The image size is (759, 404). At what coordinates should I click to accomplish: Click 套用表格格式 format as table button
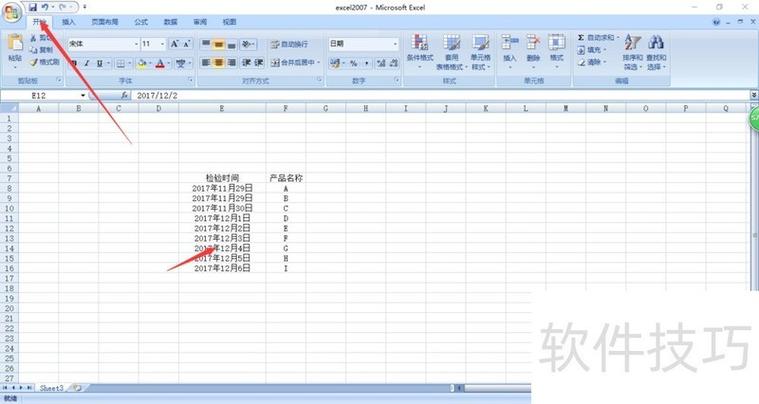tap(452, 52)
